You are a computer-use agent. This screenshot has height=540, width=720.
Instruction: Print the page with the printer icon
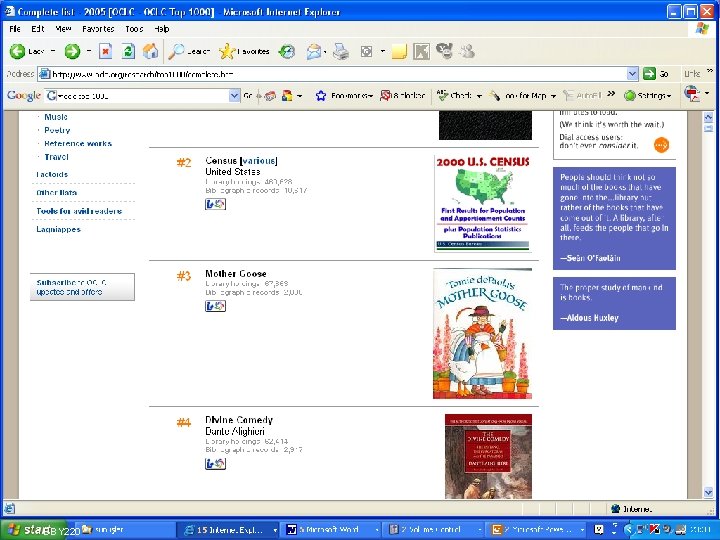pos(341,51)
